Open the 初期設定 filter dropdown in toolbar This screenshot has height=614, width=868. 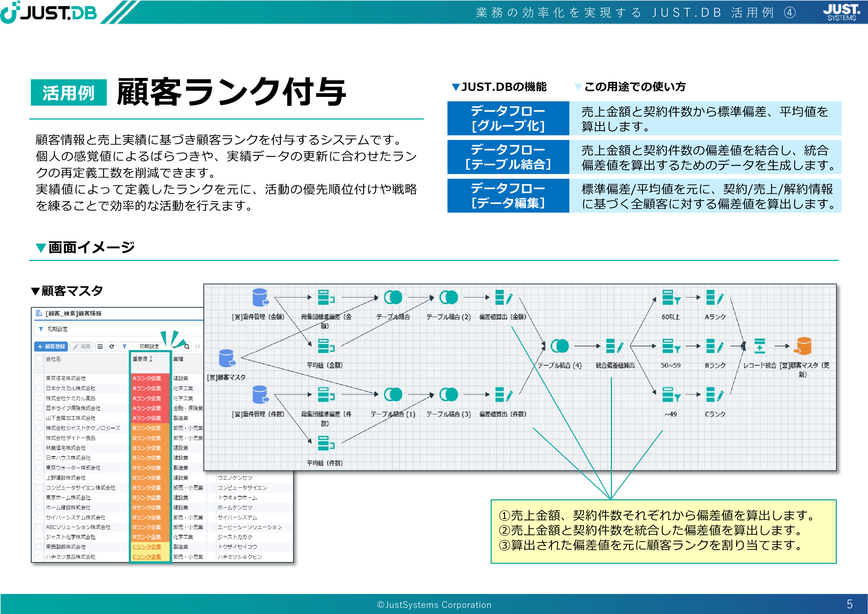pyautogui.click(x=149, y=346)
